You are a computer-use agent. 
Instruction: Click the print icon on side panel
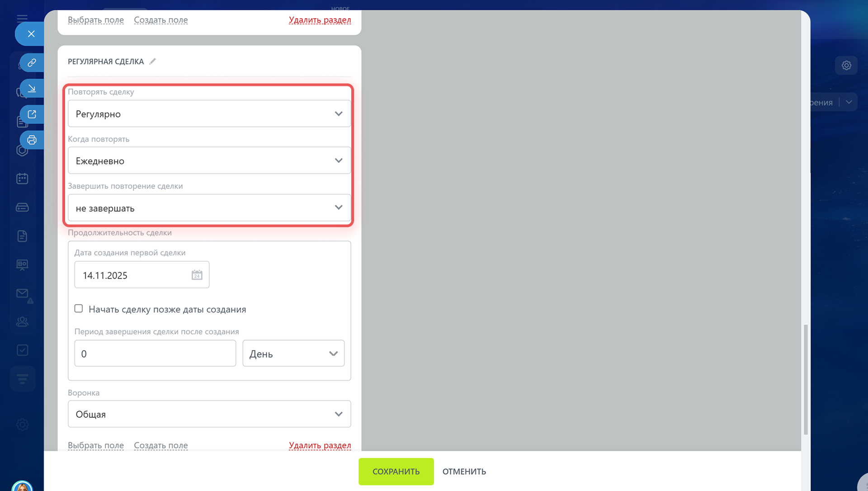(32, 140)
